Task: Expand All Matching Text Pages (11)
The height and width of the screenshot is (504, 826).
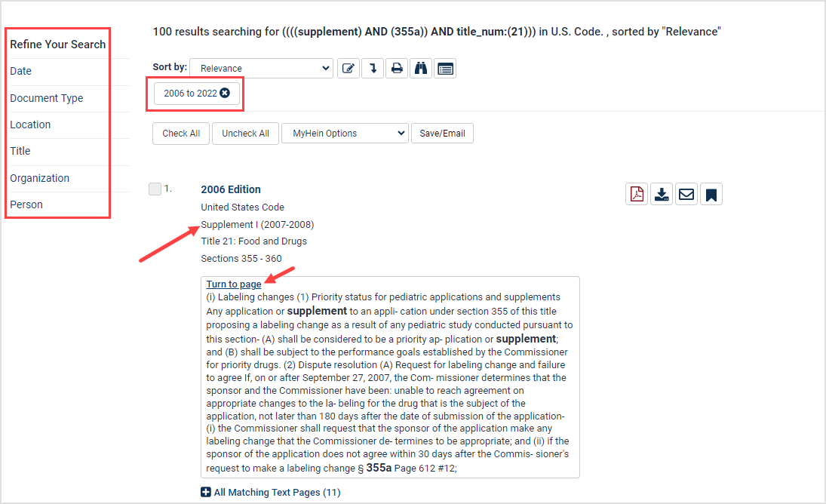Action: (x=271, y=493)
